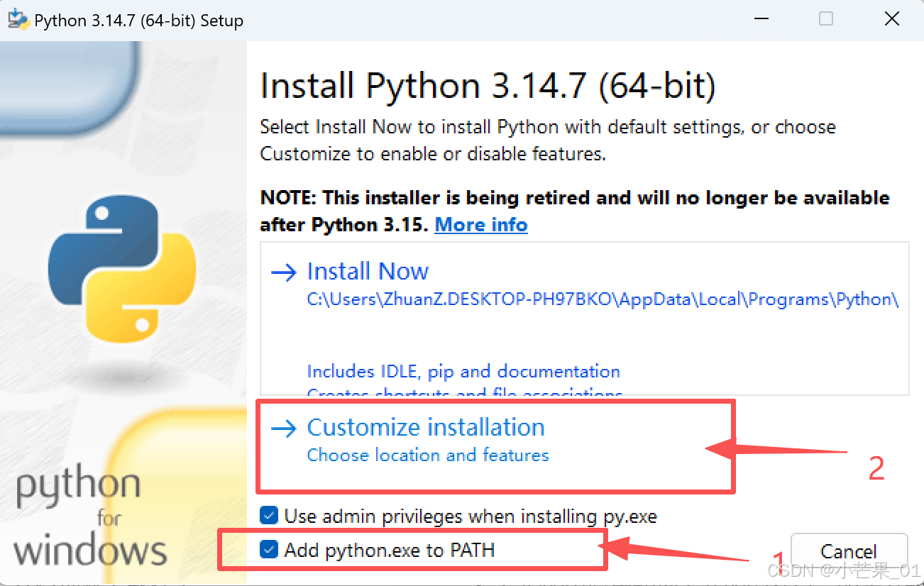Click the 'Select Install Now to install Python' description
924x586 pixels.
point(548,140)
